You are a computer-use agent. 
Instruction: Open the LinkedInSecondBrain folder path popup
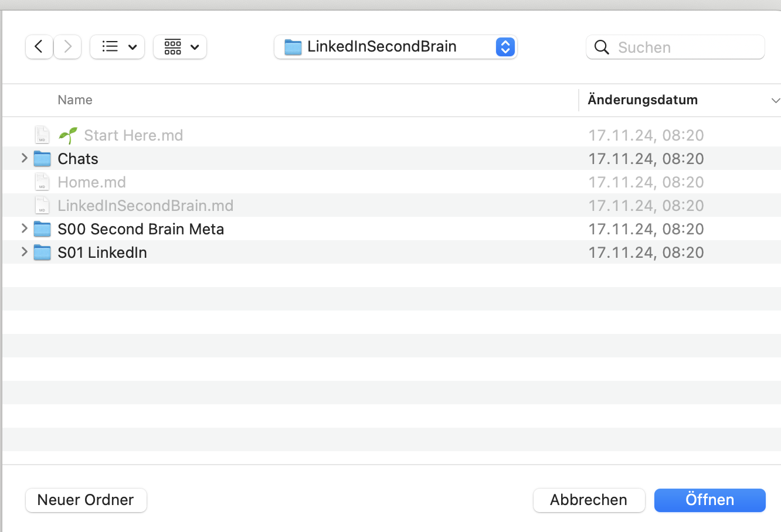(x=396, y=47)
